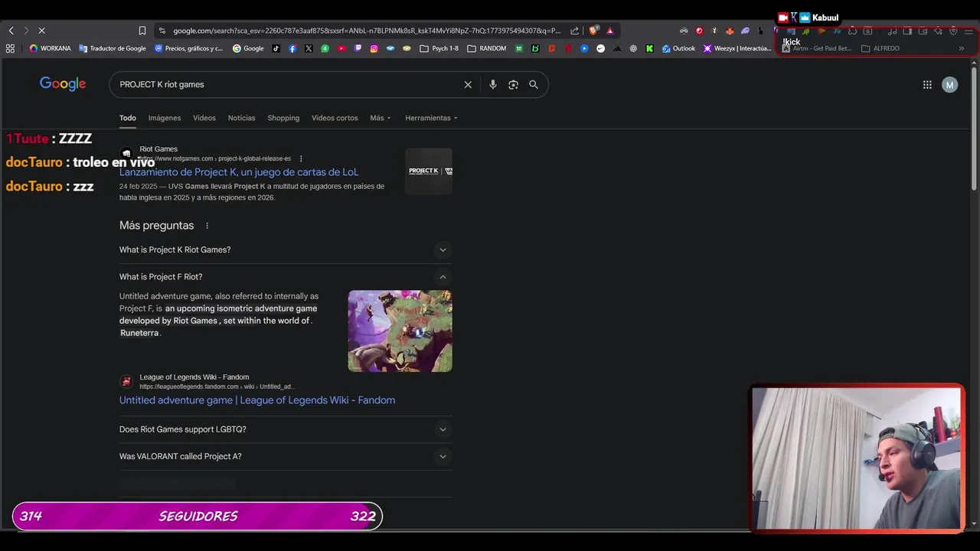
Task: Open the Adidas bookmark
Action: [617, 48]
